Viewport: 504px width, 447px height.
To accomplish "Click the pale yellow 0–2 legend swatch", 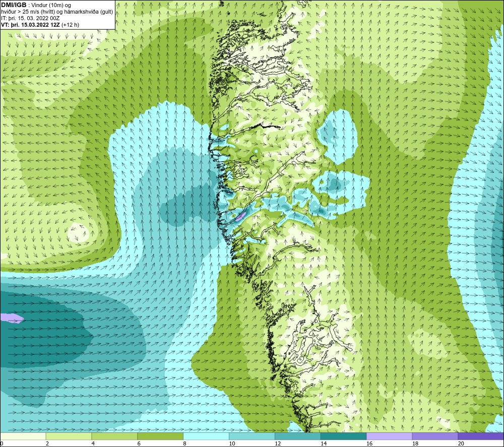I will [23, 436].
